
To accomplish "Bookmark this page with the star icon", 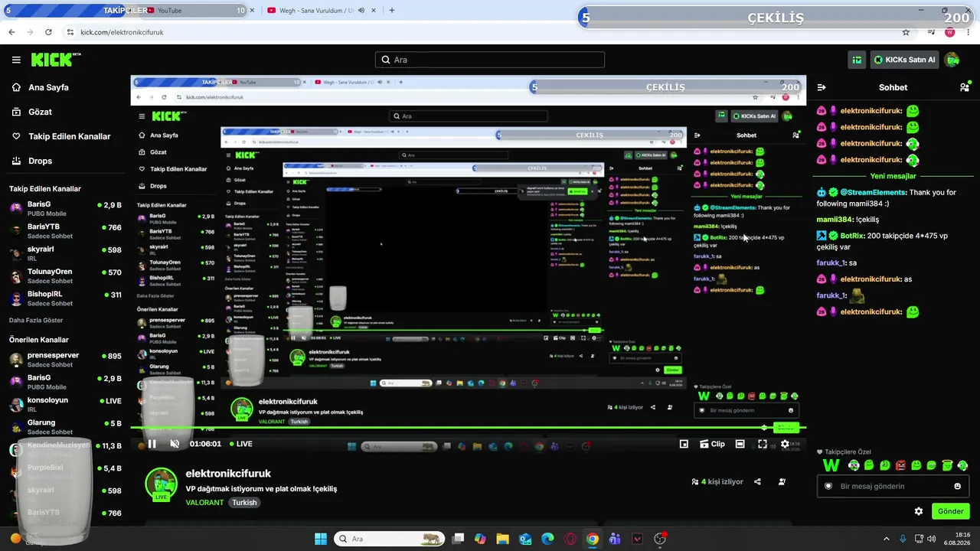I will tap(906, 32).
